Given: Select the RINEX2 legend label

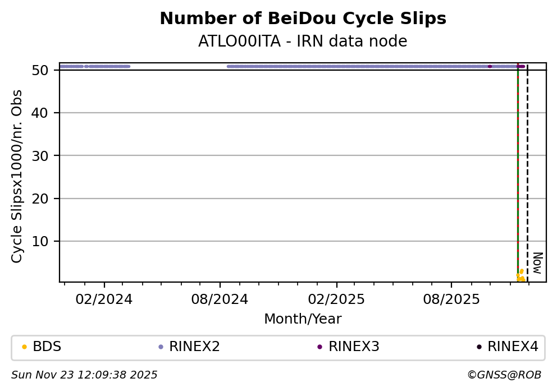Looking at the screenshot, I should (194, 347).
